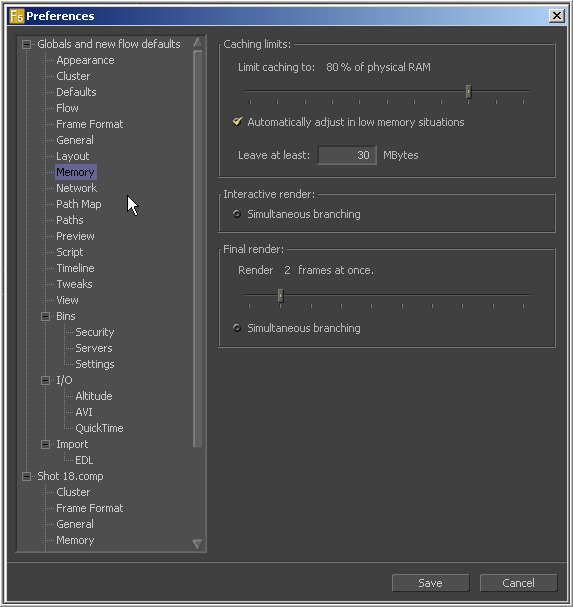The image size is (573, 607).
Task: Collapse the Bins tree node
Action: point(45,316)
